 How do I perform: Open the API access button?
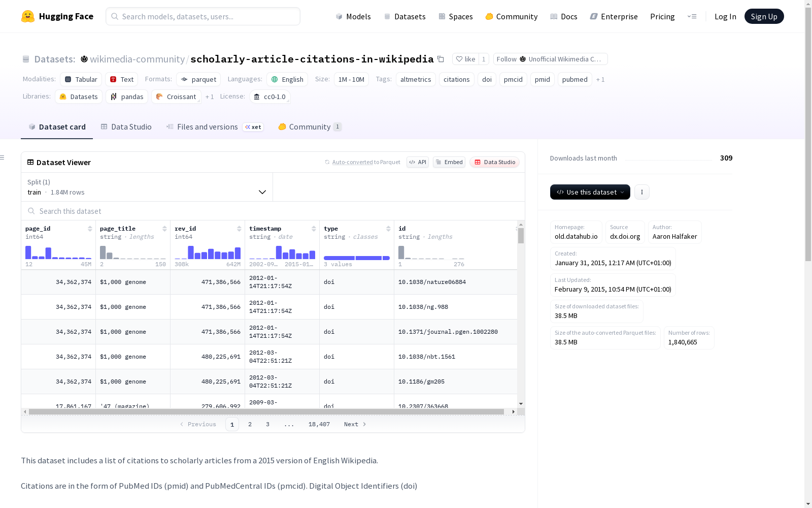[418, 162]
